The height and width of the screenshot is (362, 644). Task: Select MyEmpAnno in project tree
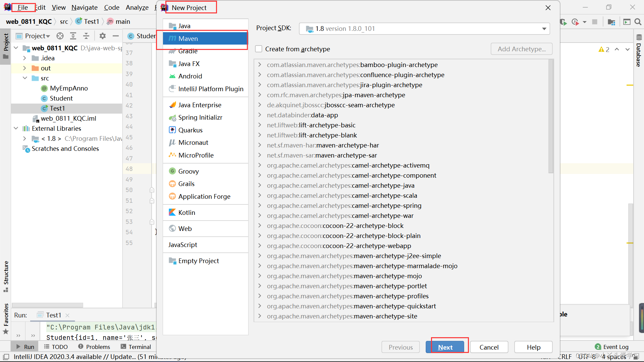point(66,88)
